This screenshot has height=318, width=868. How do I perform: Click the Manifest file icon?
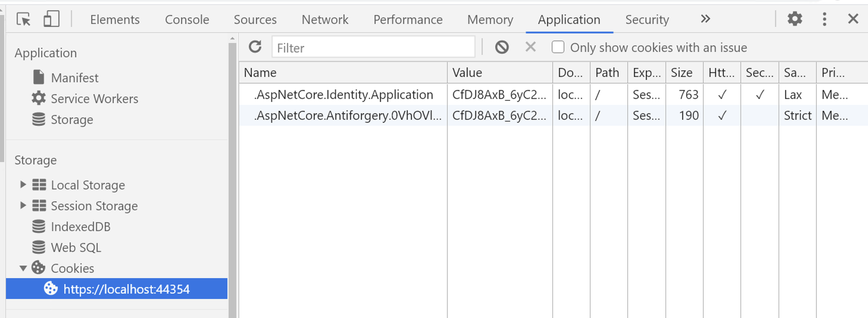[x=39, y=77]
